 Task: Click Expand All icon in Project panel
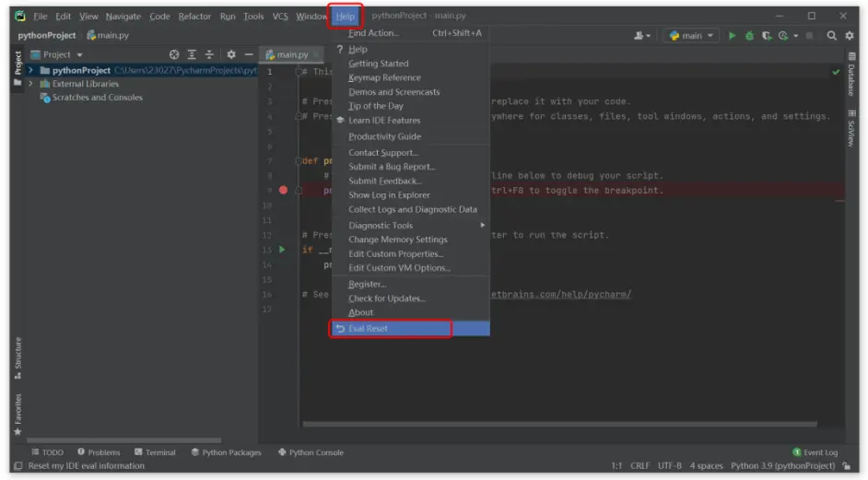192,54
